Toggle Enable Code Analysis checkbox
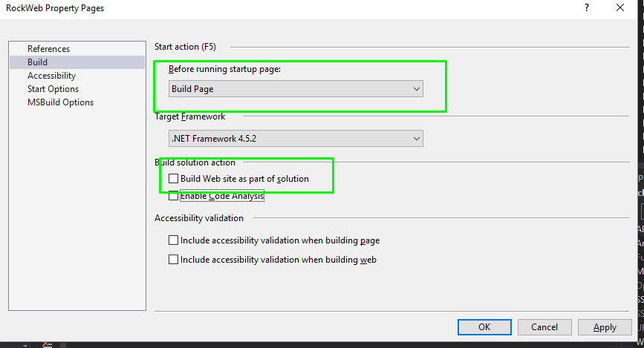Viewport: 644px width, 348px height. (173, 196)
